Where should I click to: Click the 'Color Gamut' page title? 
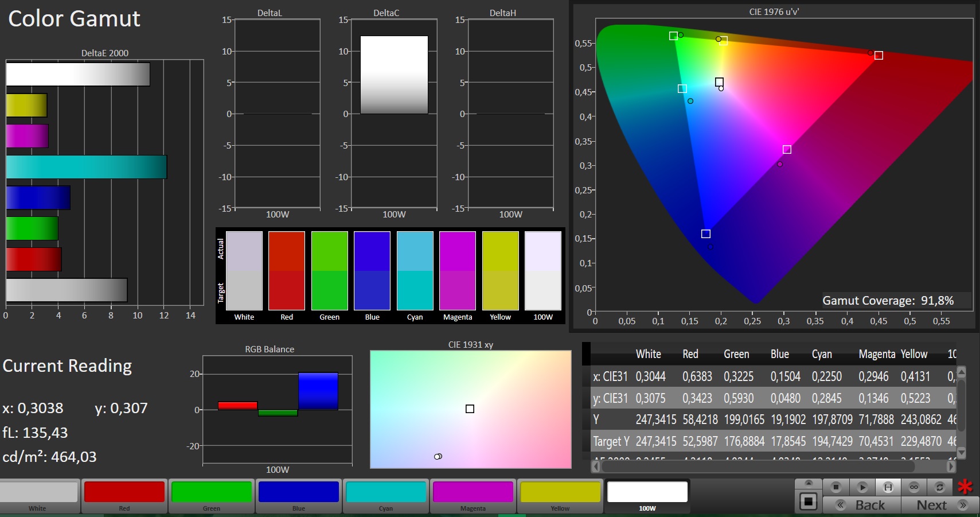(x=74, y=19)
